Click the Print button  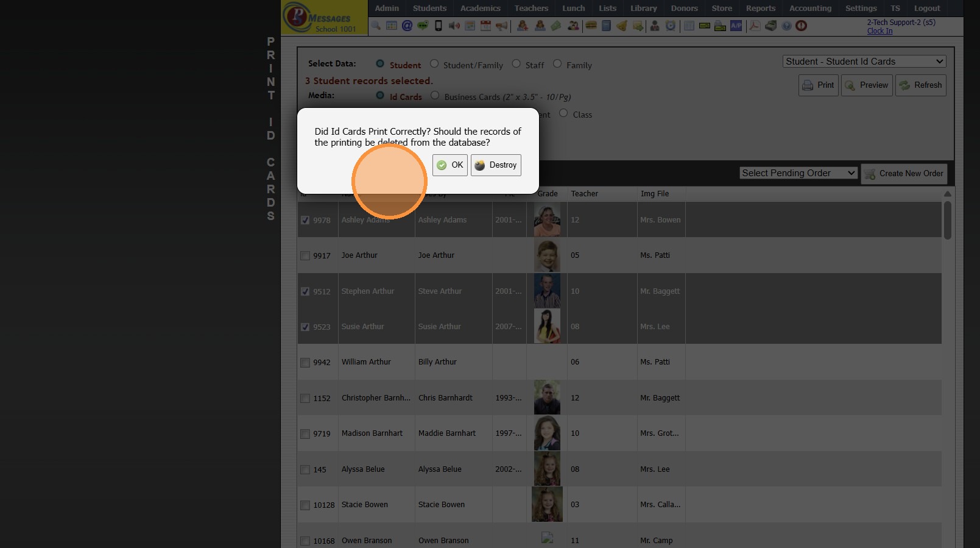(819, 85)
